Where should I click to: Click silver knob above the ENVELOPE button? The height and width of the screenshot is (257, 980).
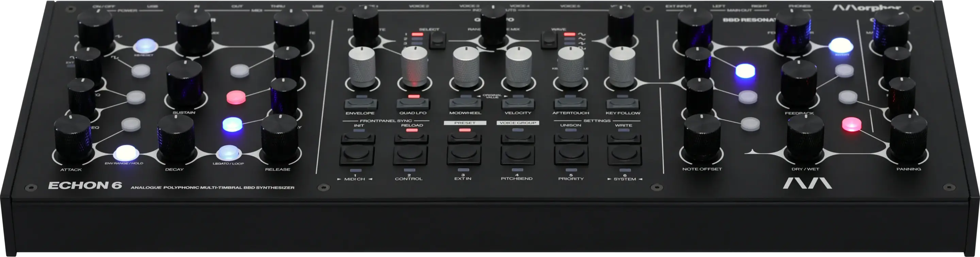pos(362,67)
